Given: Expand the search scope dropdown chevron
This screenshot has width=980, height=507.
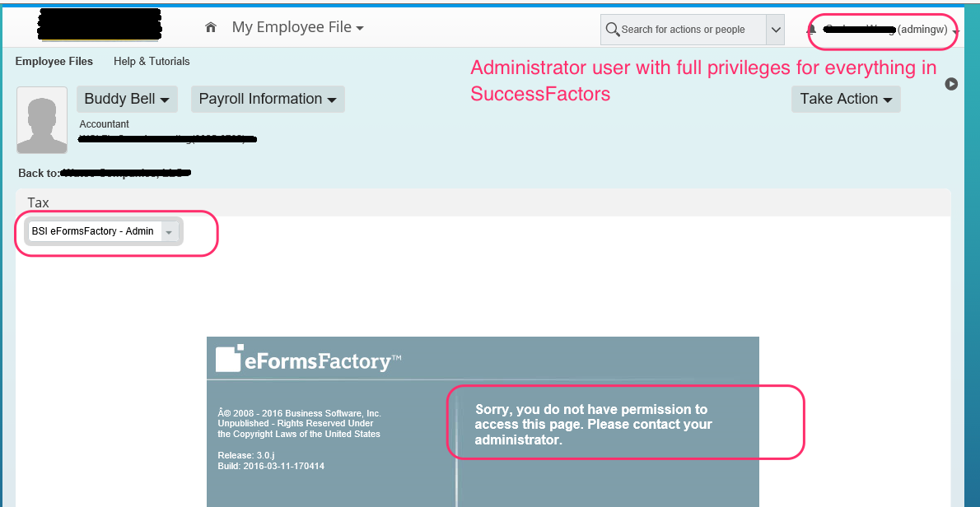Looking at the screenshot, I should 775,30.
